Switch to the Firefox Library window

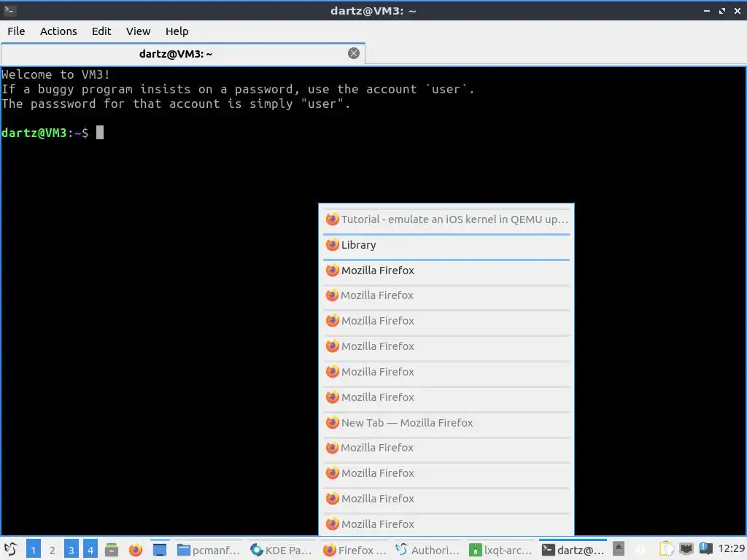pyautogui.click(x=446, y=245)
